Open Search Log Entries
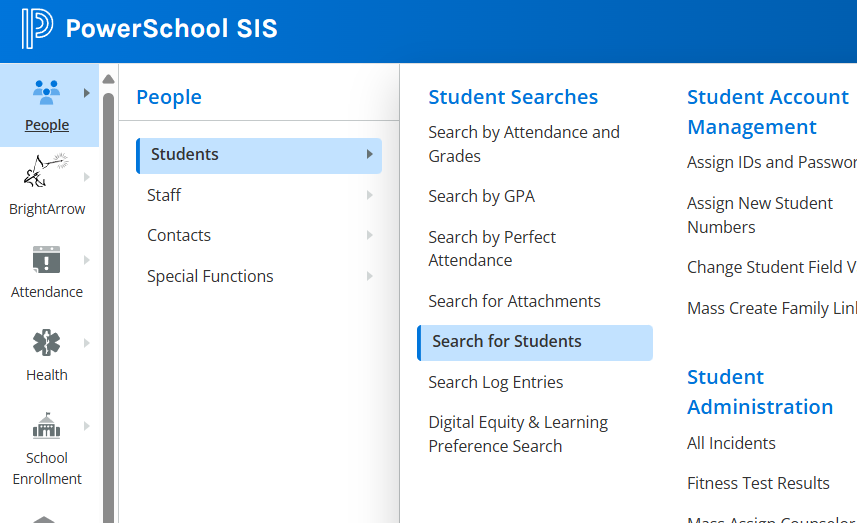The image size is (857, 523). (x=496, y=382)
